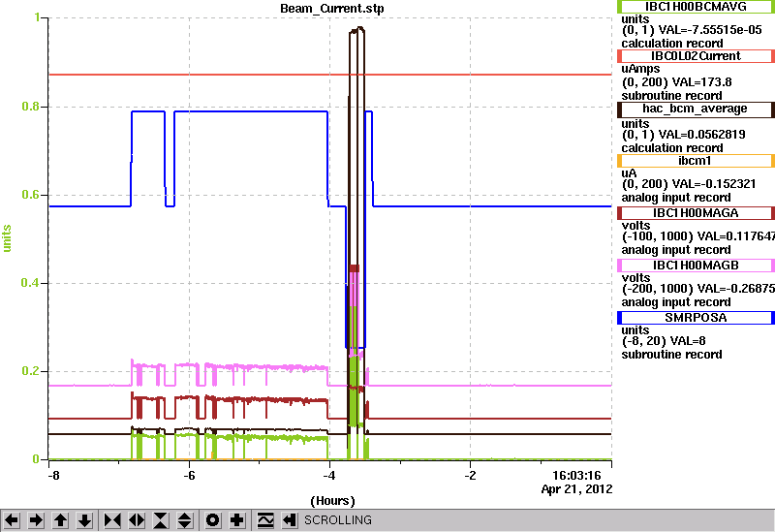
Task: Select the IBC1H00BCMAVG curve legend label
Action: point(696,7)
